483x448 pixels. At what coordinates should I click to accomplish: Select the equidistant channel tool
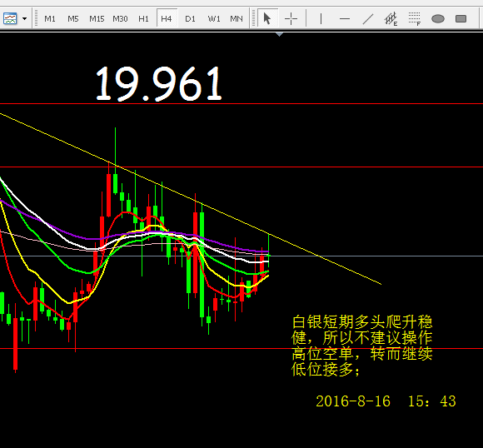tap(391, 19)
